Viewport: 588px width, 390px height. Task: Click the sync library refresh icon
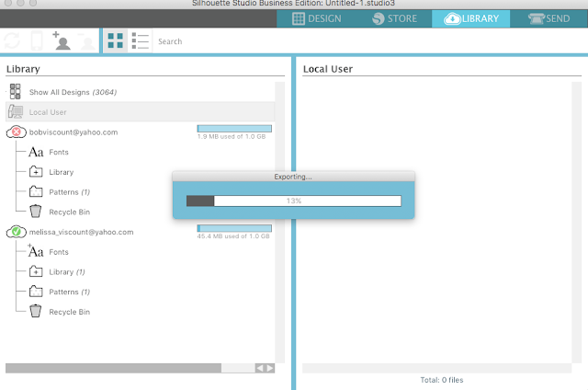coord(12,40)
